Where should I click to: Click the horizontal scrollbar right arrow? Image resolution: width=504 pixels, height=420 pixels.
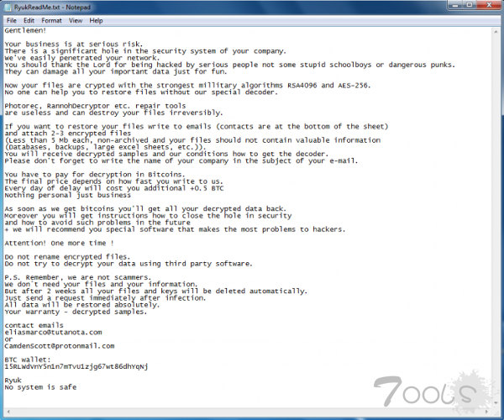tap(486, 412)
